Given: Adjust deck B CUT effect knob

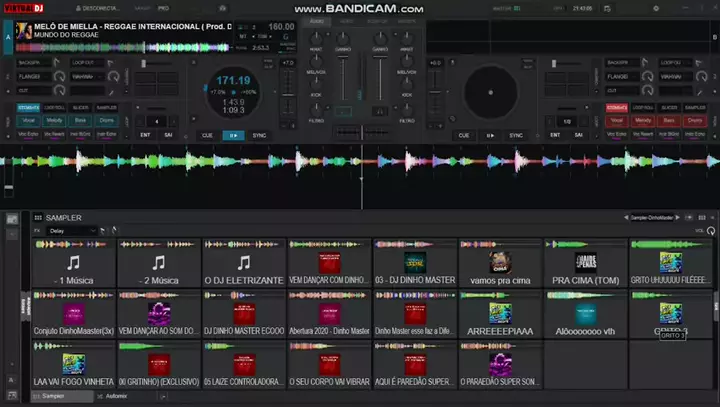Looking at the screenshot, I should click(647, 90).
